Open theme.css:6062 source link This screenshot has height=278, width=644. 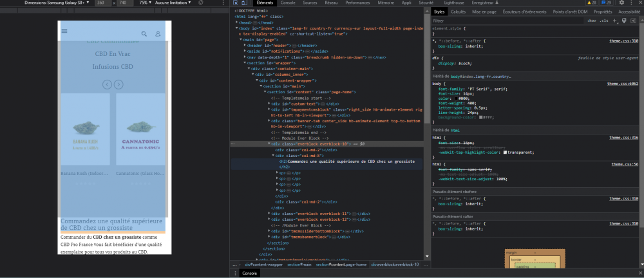624,83
